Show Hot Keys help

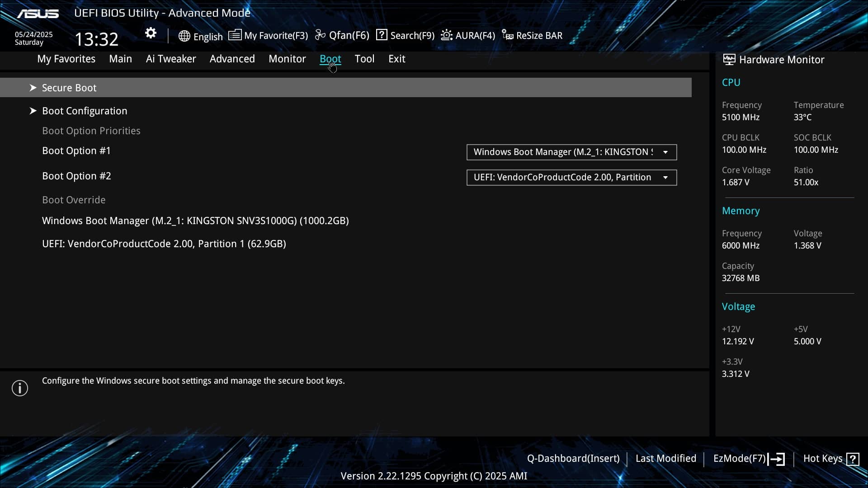click(823, 459)
